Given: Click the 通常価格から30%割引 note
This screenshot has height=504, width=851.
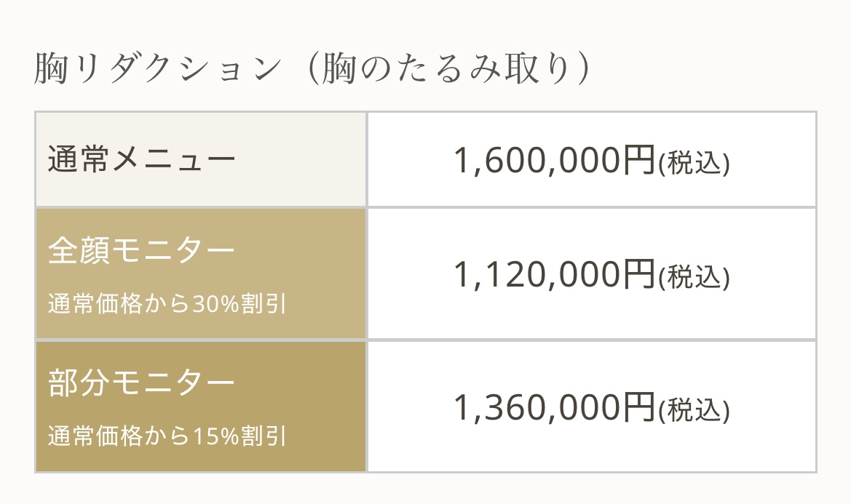Looking at the screenshot, I should tap(167, 304).
